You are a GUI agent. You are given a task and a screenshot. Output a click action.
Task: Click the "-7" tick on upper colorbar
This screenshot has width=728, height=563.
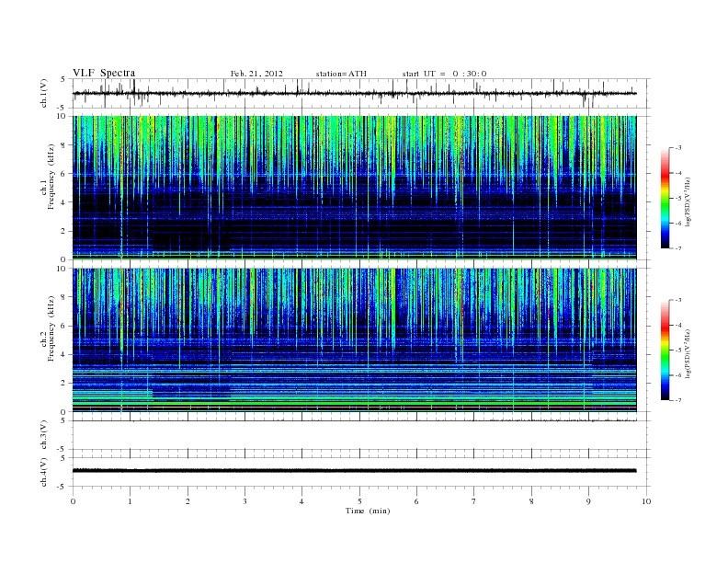click(678, 248)
